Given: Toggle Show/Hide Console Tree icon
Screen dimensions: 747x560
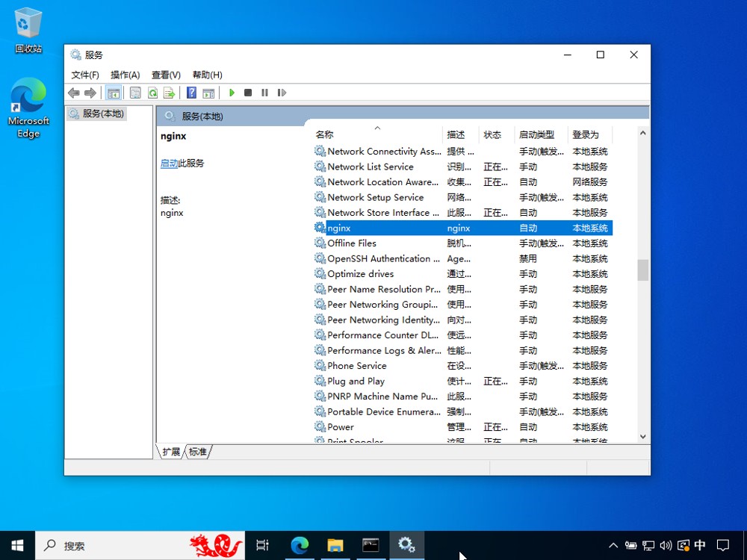Looking at the screenshot, I should (114, 93).
